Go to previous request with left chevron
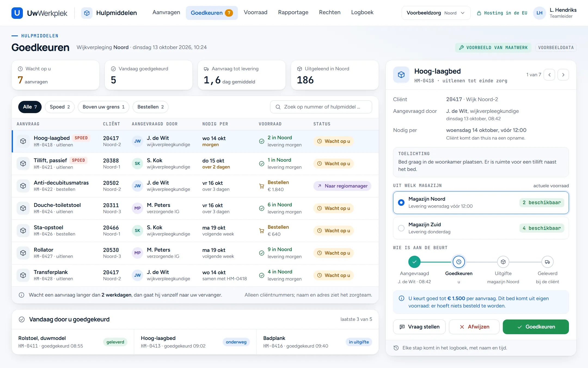This screenshot has height=368, width=588. [549, 75]
